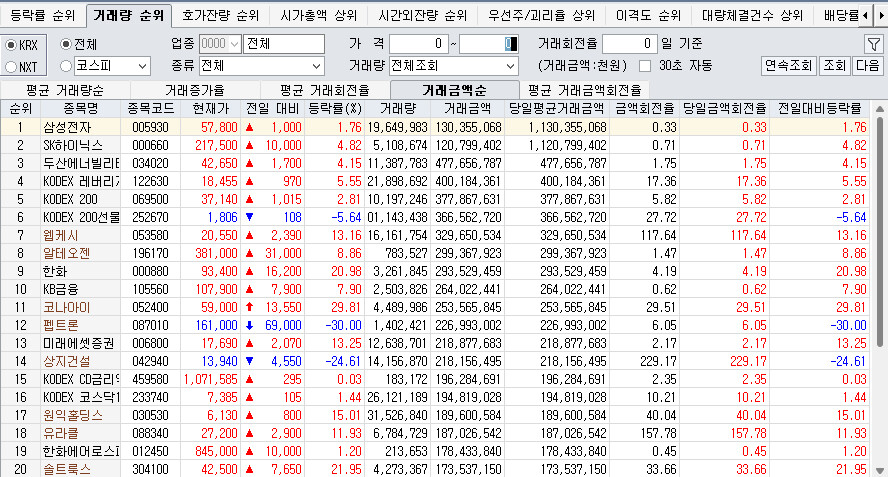Select the 한화 stock name
Image resolution: width=888 pixels, height=477 pixels.
[55, 271]
